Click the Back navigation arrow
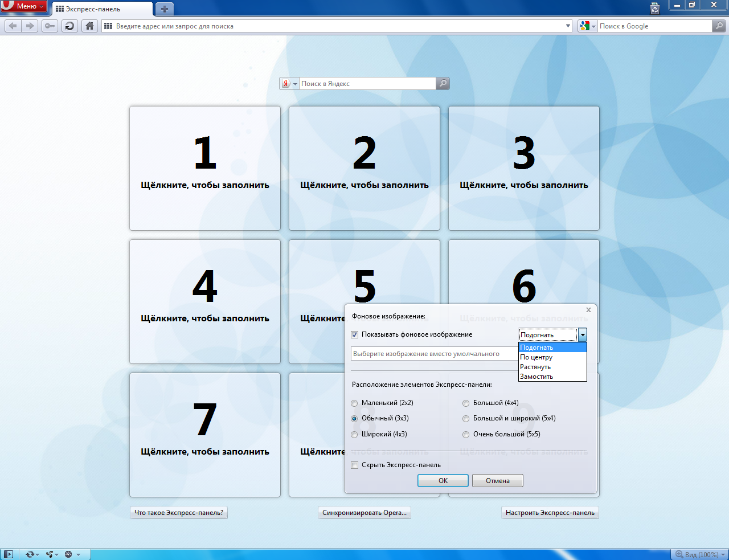This screenshot has height=560, width=729. [13, 26]
